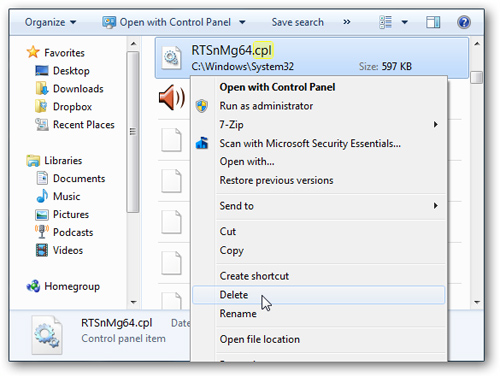Select the Music library
This screenshot has height=377, width=500.
click(x=66, y=196)
